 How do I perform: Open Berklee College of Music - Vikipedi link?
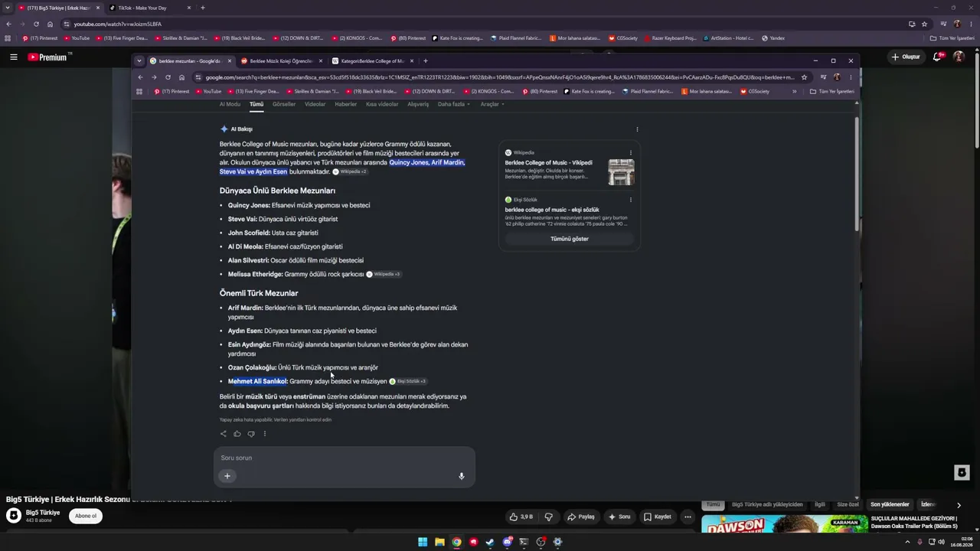[x=548, y=163]
